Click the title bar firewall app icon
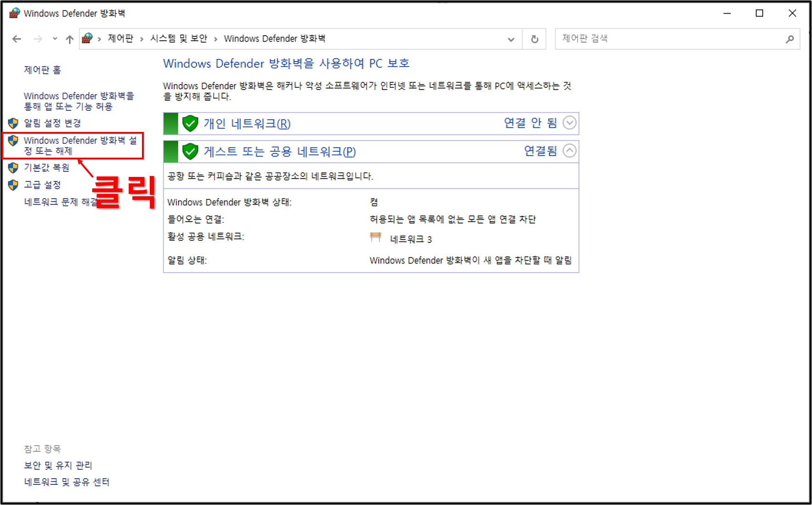The width and height of the screenshot is (812, 505). point(15,13)
